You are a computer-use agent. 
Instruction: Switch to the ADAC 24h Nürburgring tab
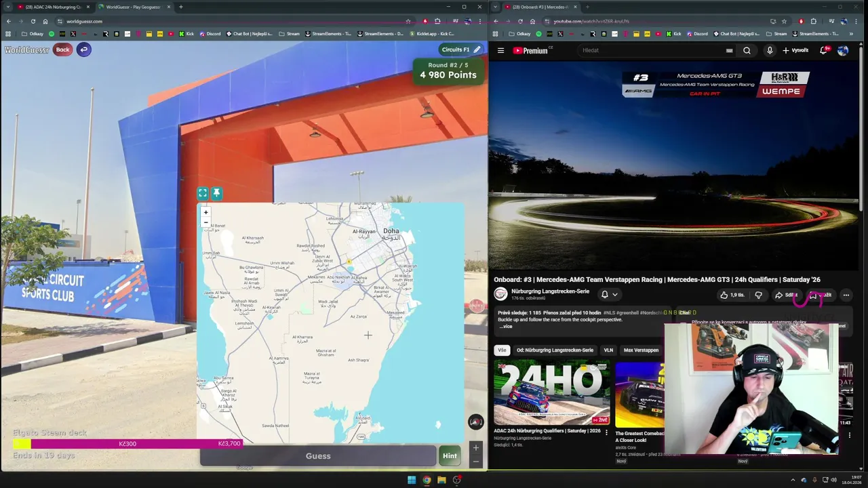(x=53, y=7)
